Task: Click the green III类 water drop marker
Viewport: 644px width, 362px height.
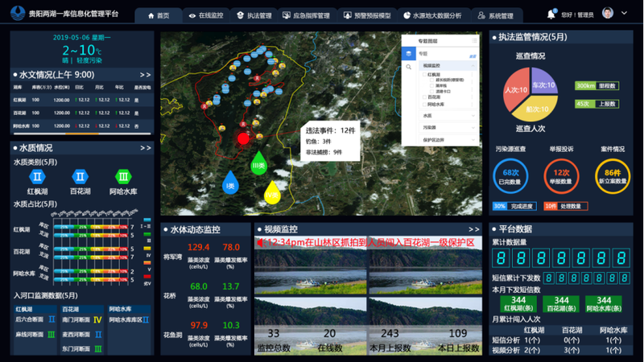Action: pyautogui.click(x=258, y=163)
